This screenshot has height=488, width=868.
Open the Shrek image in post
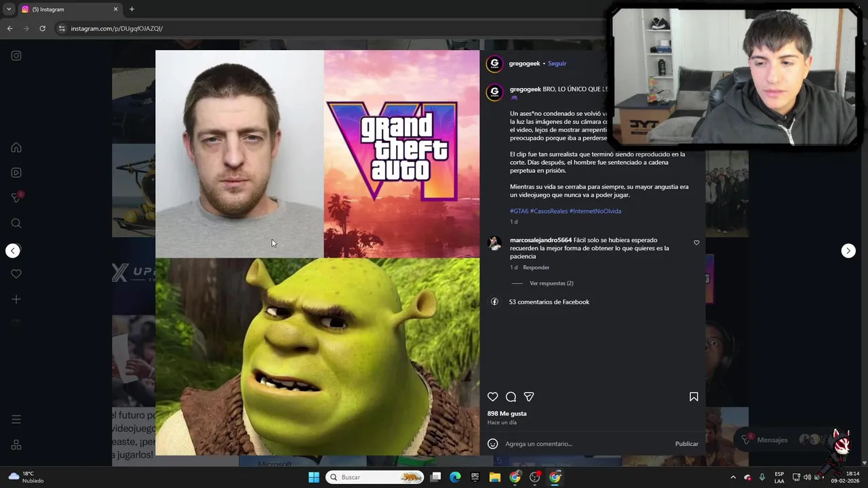coord(317,357)
